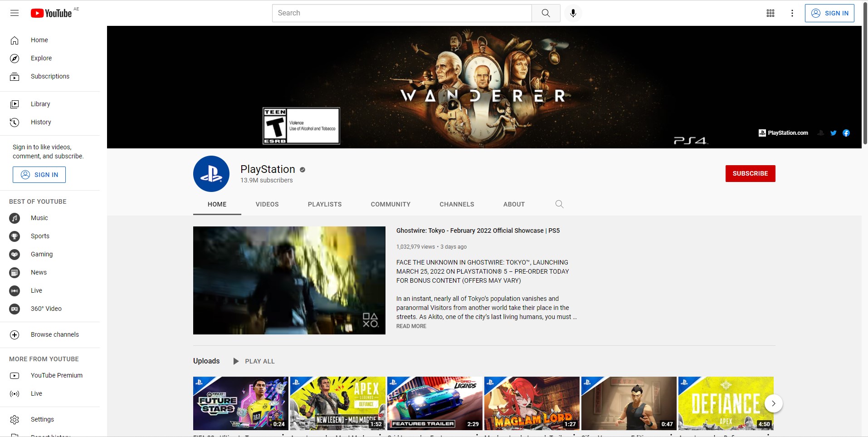Click the page vertical scrollbar
This screenshot has height=437, width=868.
point(865,73)
